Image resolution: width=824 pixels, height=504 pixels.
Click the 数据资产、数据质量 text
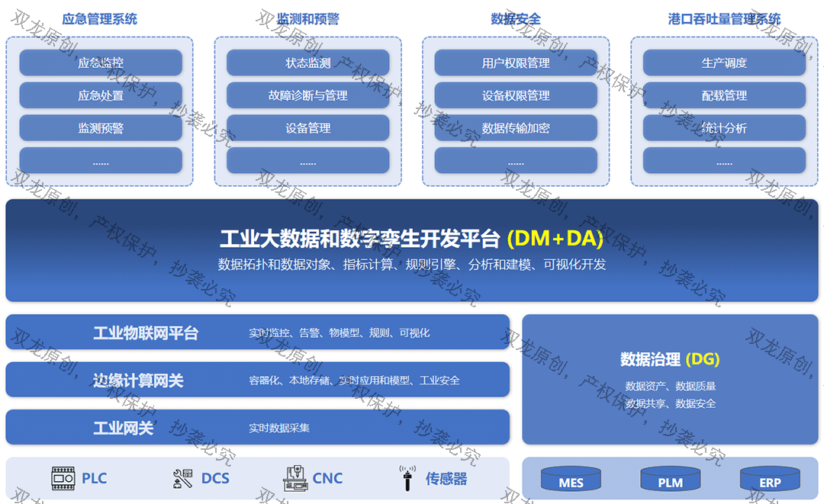coord(670,387)
